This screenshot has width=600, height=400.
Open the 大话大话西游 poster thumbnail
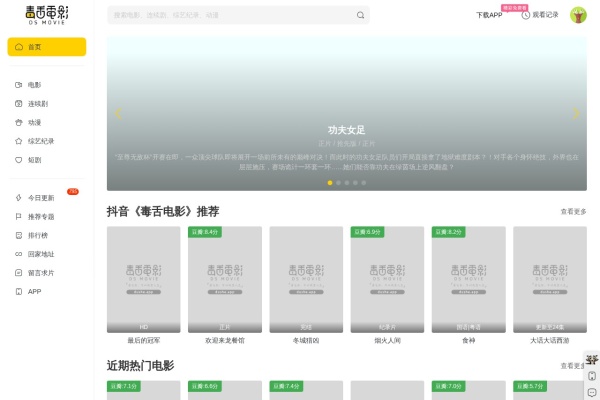tap(550, 279)
